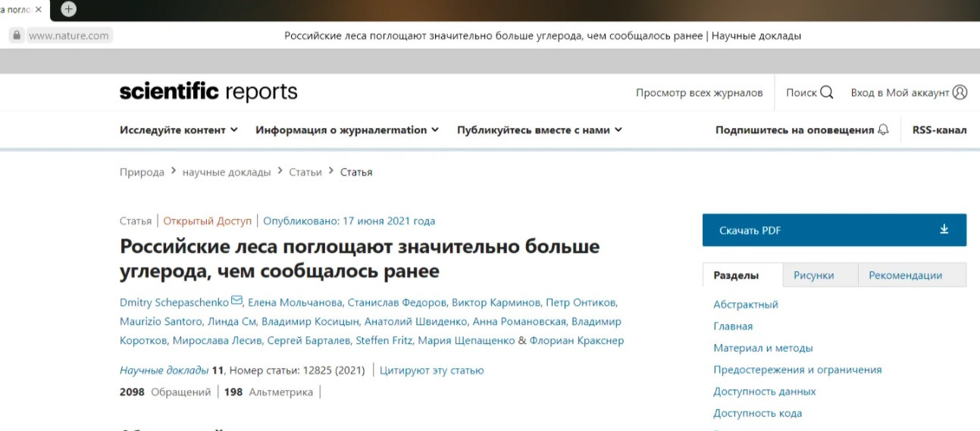Expand the 'Информация о журнале' menu
The image size is (980, 431).
(347, 130)
